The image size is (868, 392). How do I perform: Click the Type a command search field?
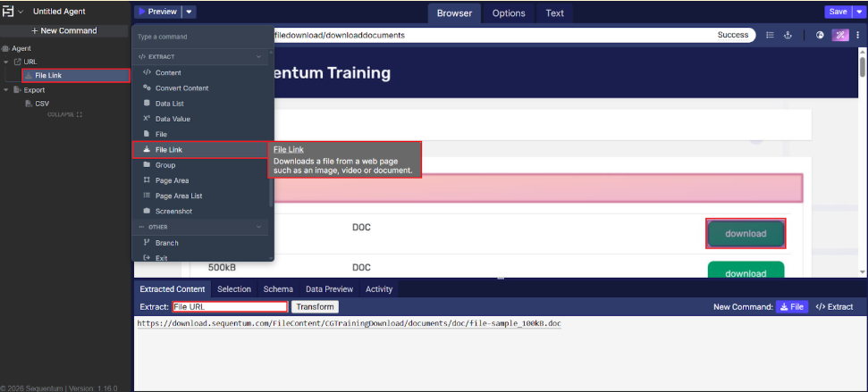point(201,38)
